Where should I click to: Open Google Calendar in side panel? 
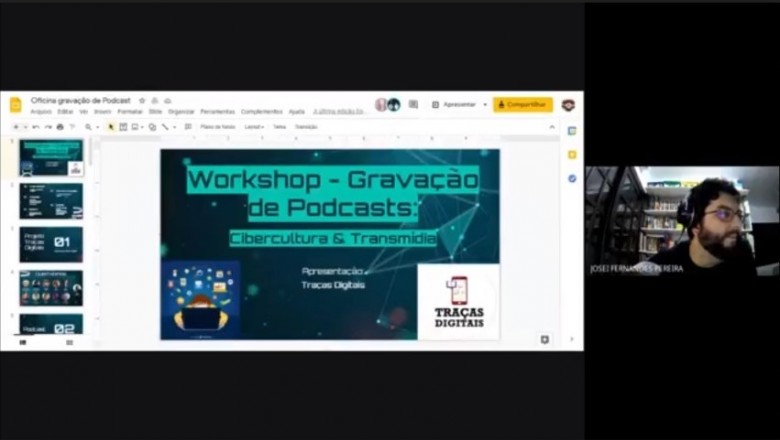coord(571,130)
